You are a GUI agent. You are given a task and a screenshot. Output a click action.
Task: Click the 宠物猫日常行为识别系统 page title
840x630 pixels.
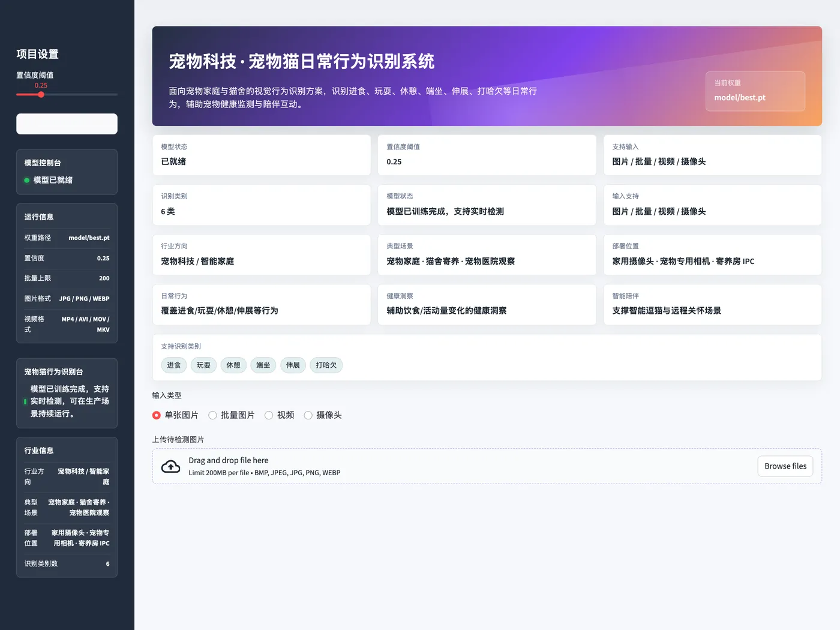(x=302, y=61)
